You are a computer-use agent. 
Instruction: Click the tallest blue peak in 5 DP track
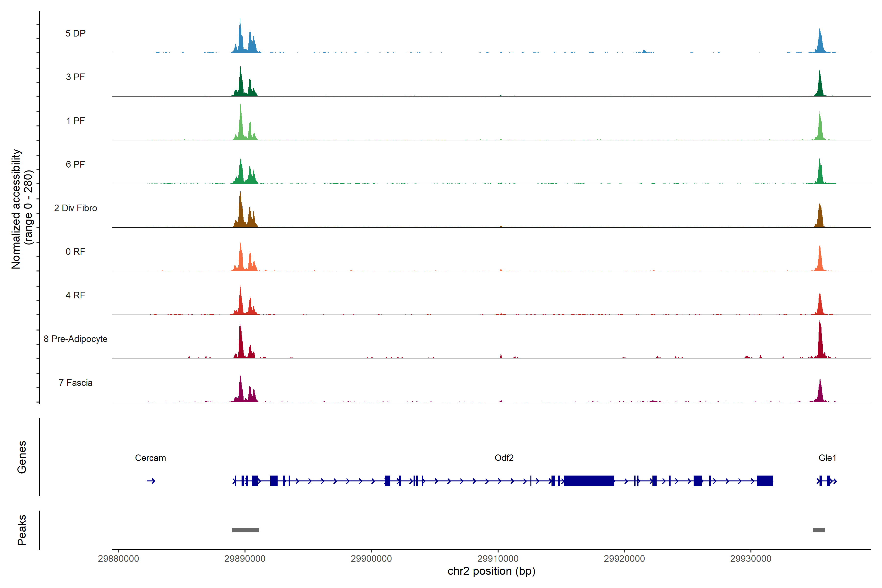pyautogui.click(x=240, y=37)
